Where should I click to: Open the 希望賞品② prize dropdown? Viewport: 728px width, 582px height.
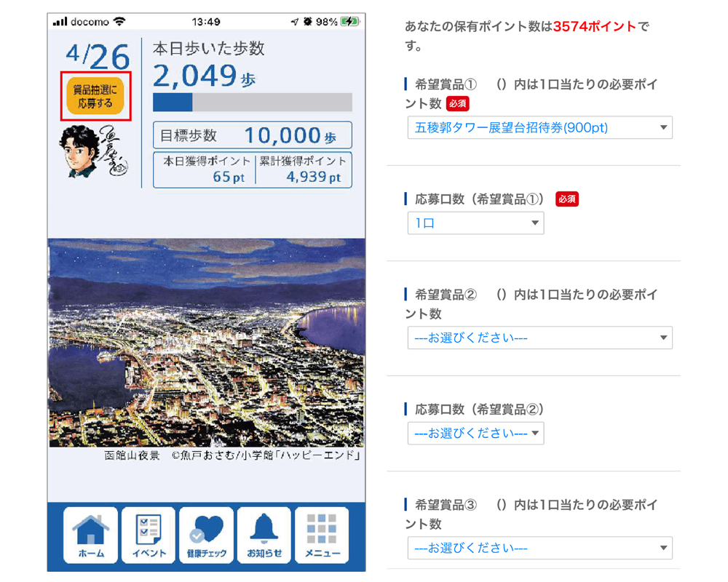pos(540,338)
